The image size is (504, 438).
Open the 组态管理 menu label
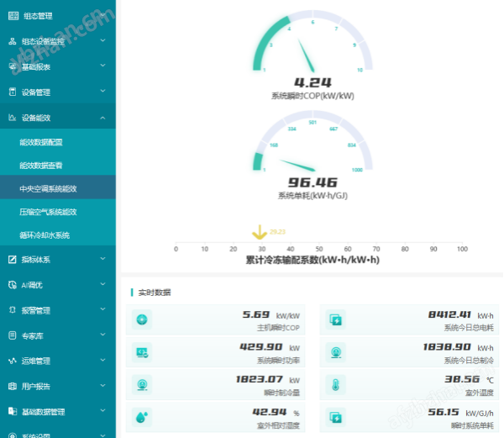38,16
